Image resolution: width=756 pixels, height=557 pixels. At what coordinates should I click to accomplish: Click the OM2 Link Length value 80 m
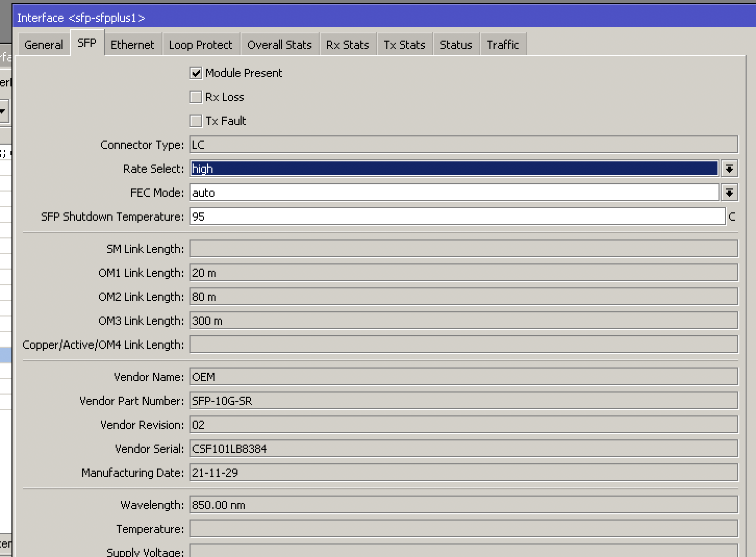click(464, 297)
